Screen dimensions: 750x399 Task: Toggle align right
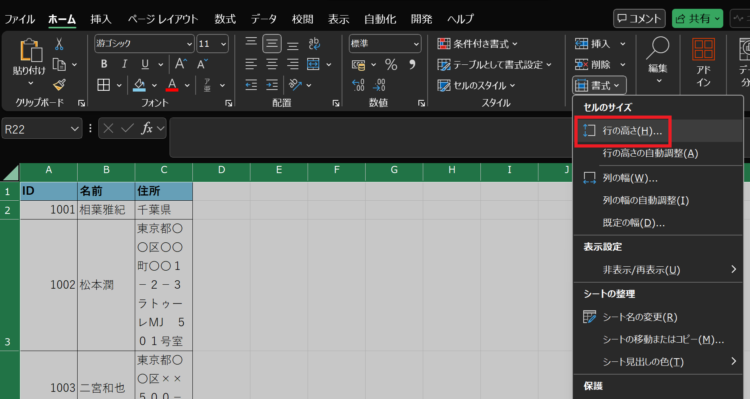[x=292, y=64]
